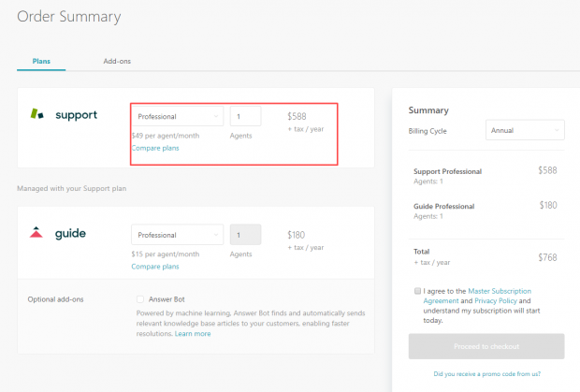Image resolution: width=580 pixels, height=392 pixels.
Task: Switch to the Plans tab
Action: (x=41, y=61)
